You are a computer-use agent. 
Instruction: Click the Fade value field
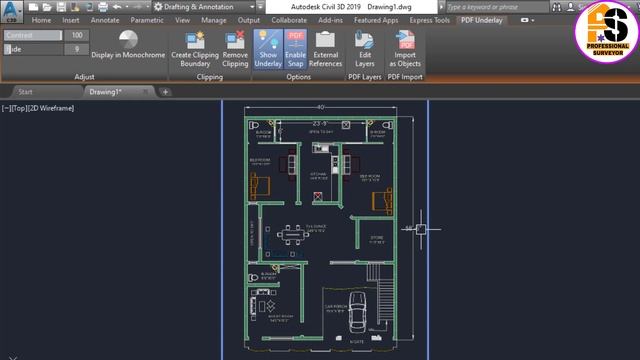[77, 49]
